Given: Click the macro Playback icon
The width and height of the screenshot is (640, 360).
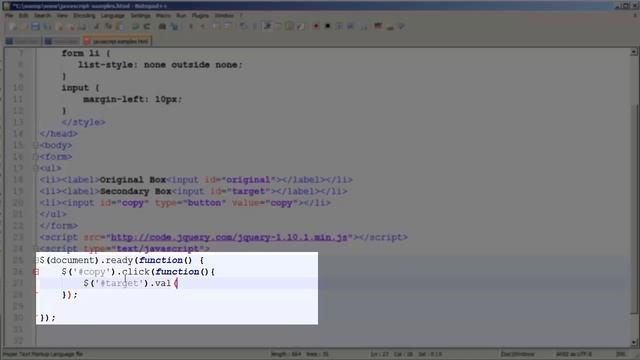Looking at the screenshot, I should pyautogui.click(x=339, y=27).
